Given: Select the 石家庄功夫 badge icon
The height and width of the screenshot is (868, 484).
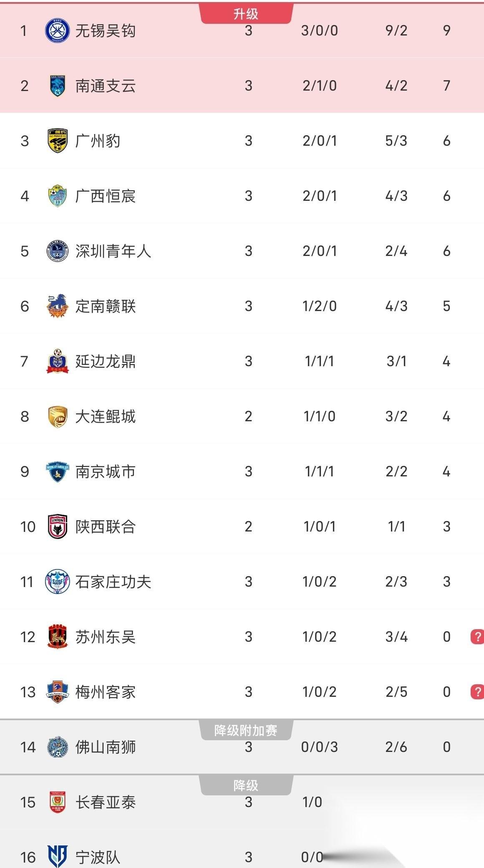Looking at the screenshot, I should [57, 581].
